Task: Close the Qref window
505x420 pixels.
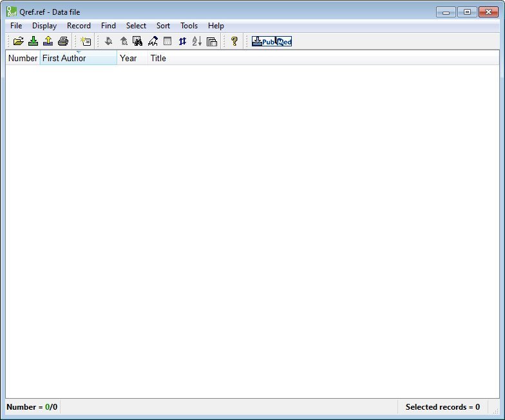Action: (488, 12)
